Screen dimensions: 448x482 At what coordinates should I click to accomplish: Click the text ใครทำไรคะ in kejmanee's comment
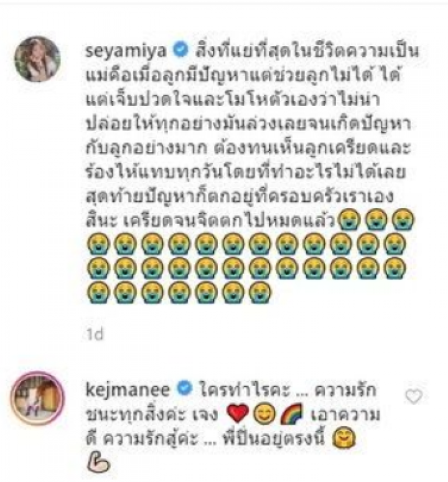[x=244, y=390]
